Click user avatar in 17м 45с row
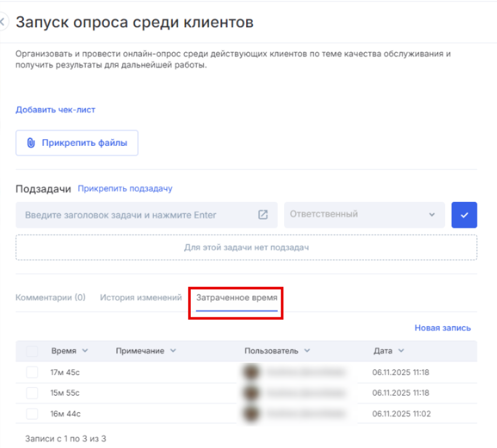497x448 pixels. click(251, 373)
